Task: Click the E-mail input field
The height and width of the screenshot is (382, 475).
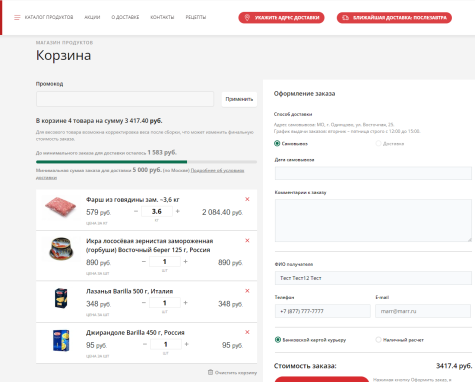Action: tap(423, 311)
